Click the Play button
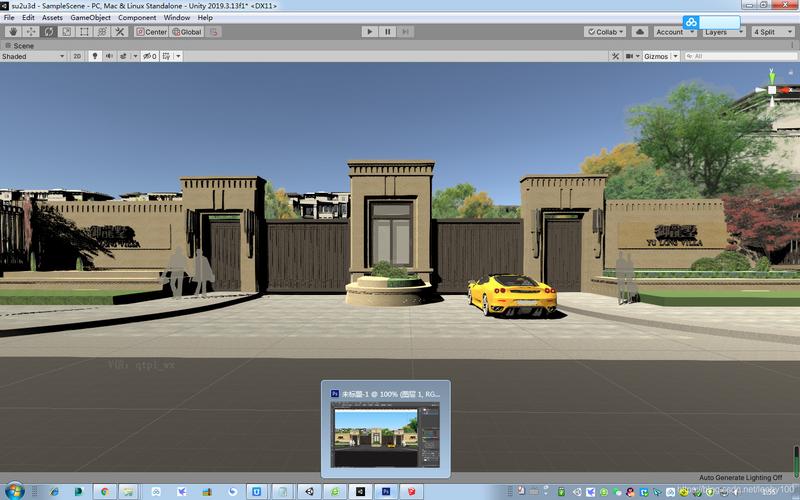 [x=369, y=32]
